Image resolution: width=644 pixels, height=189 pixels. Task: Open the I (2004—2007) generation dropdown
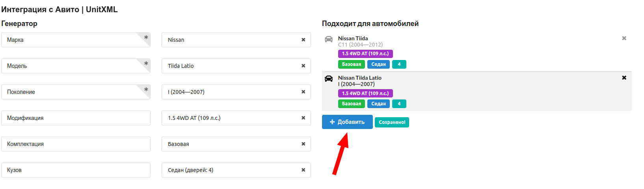tap(236, 92)
